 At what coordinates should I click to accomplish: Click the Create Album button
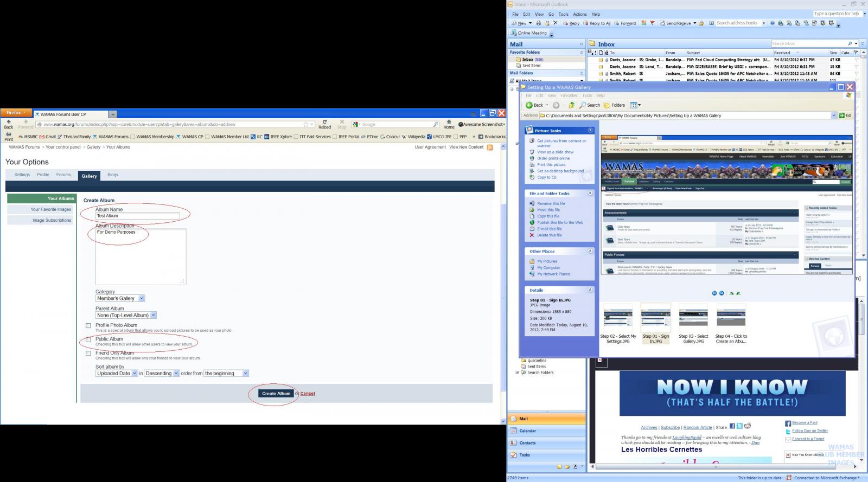[276, 394]
